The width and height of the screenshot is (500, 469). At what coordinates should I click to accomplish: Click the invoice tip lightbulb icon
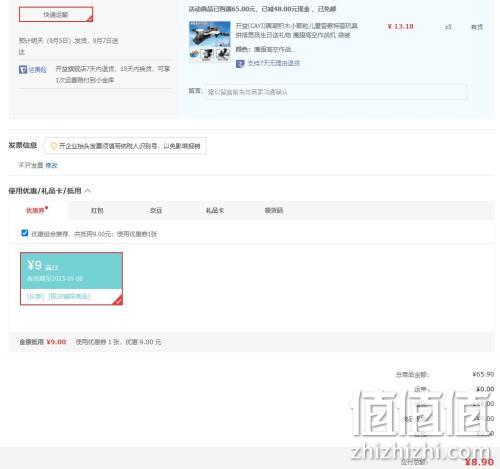click(53, 146)
